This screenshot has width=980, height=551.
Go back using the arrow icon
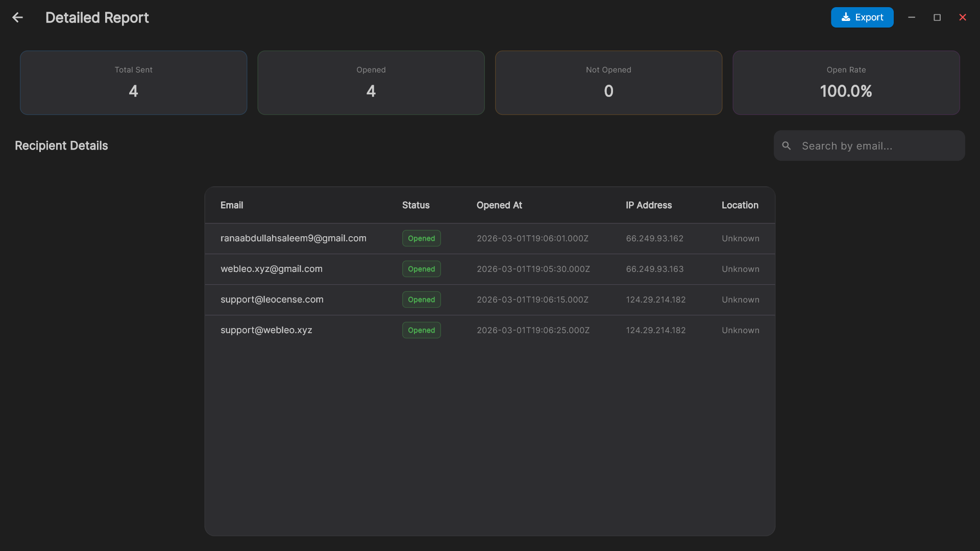pos(18,17)
